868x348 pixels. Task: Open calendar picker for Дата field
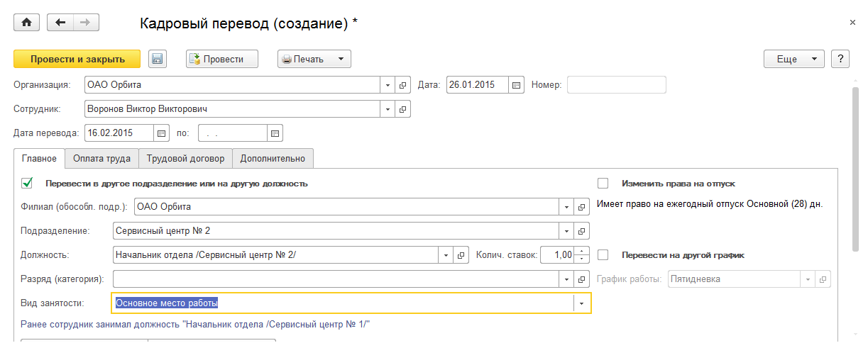pyautogui.click(x=517, y=85)
